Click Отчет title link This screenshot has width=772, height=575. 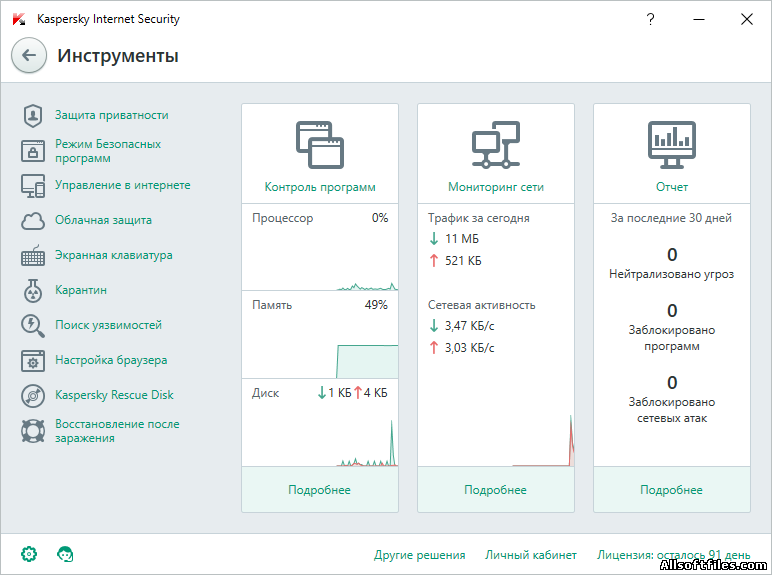[672, 187]
